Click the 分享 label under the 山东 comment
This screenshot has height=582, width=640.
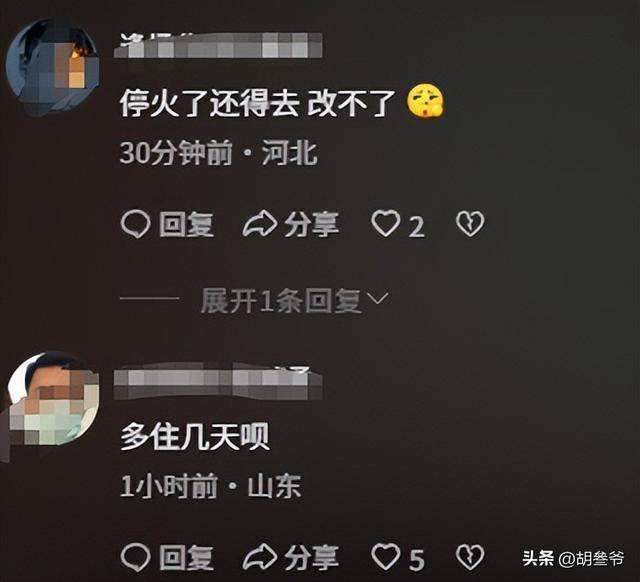point(312,558)
